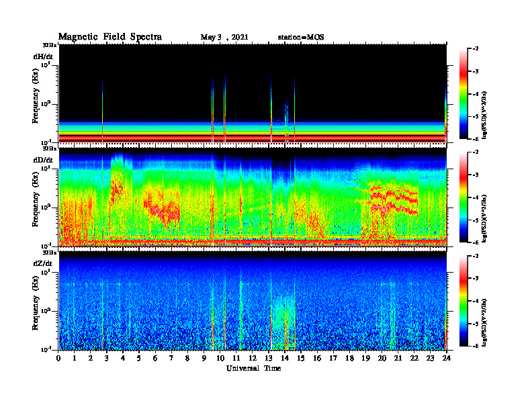
Task: Click the hour 0 tick label on the time axis
Action: [x=58, y=358]
